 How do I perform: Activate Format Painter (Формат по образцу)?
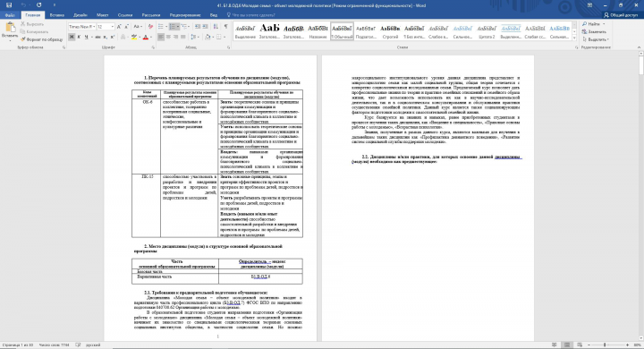41,39
